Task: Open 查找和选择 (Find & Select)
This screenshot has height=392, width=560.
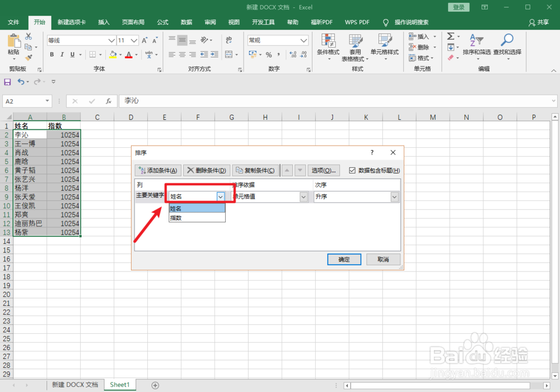Action: pyautogui.click(x=507, y=48)
